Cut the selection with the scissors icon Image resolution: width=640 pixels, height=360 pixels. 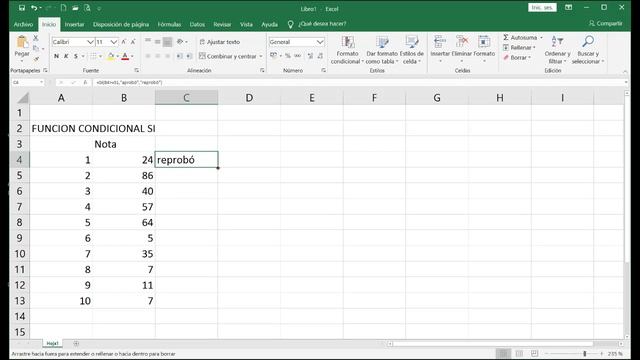(36, 38)
